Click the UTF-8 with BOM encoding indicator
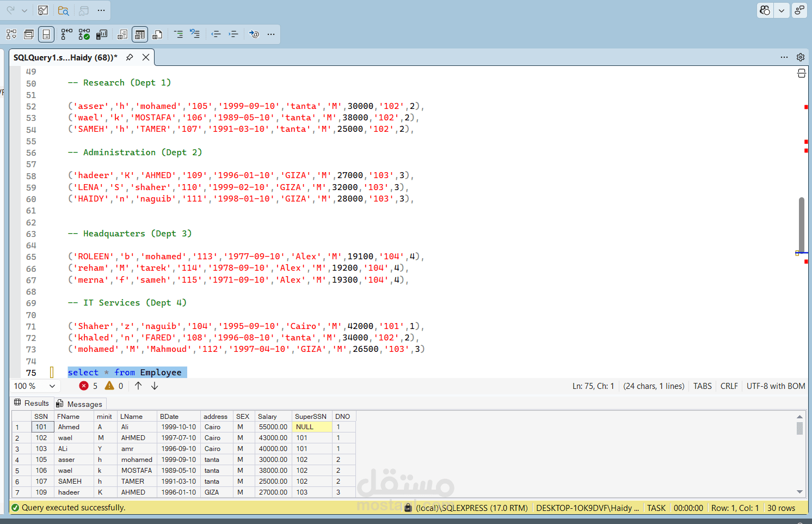Screen dimensions: 812x524 776,386
